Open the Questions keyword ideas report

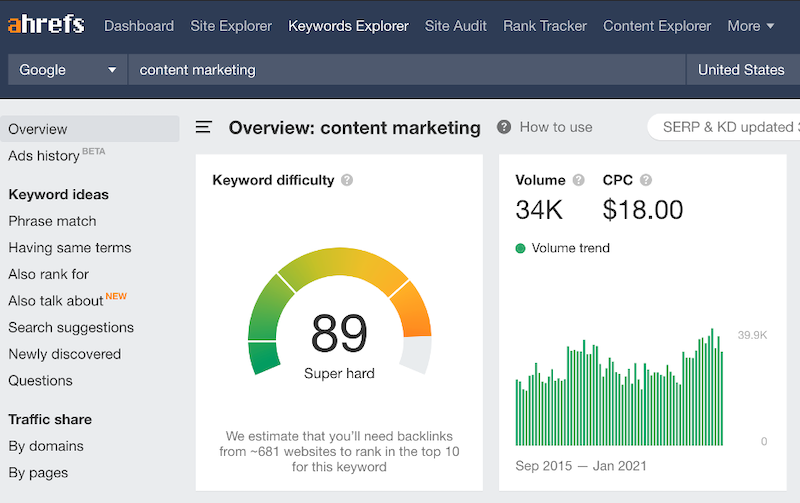pos(40,381)
